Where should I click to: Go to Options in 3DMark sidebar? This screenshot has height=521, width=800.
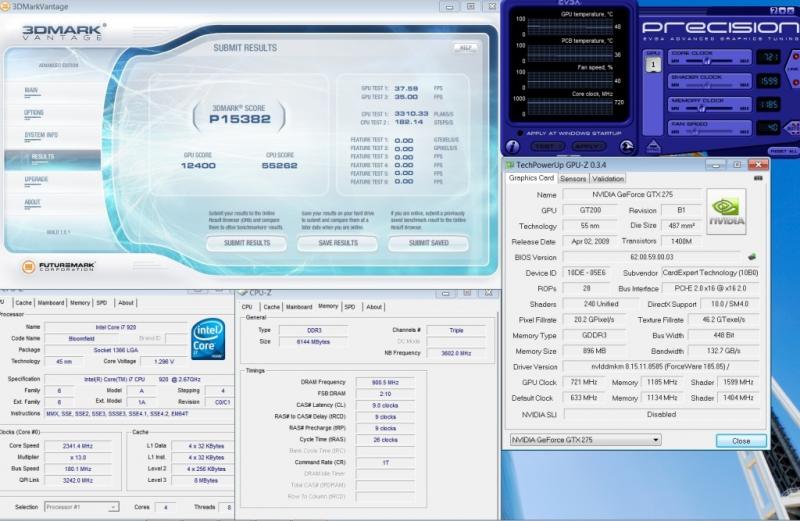(34, 113)
